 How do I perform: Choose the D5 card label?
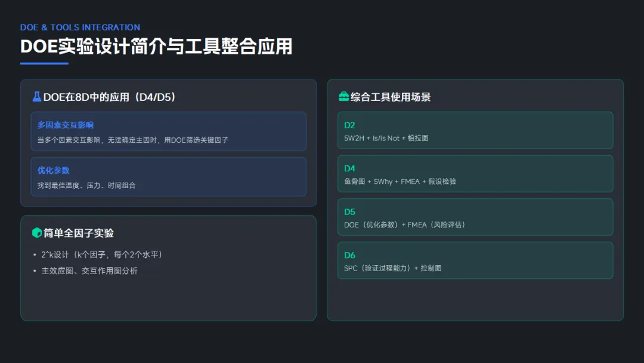[x=349, y=211]
